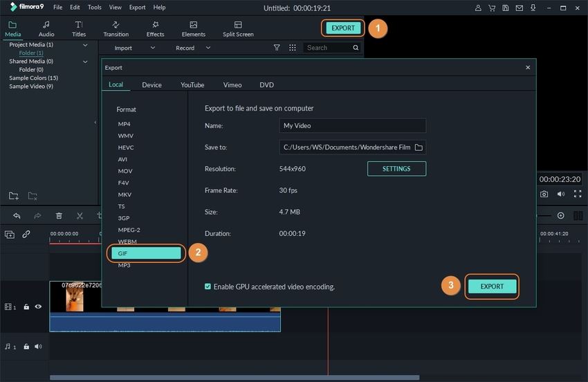The image size is (588, 382).
Task: Add a new media folder
Action: click(x=14, y=196)
